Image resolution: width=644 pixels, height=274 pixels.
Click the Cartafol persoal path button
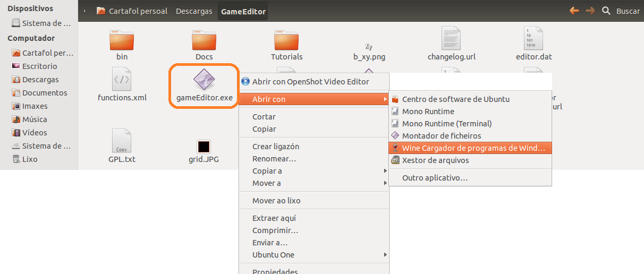coord(132,11)
